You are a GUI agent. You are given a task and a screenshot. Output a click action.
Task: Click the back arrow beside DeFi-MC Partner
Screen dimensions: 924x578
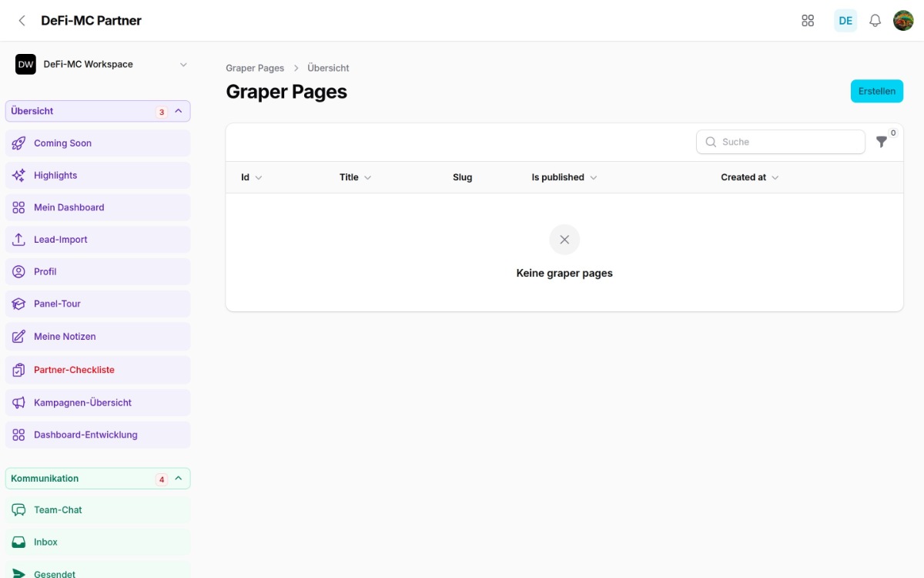coord(22,21)
